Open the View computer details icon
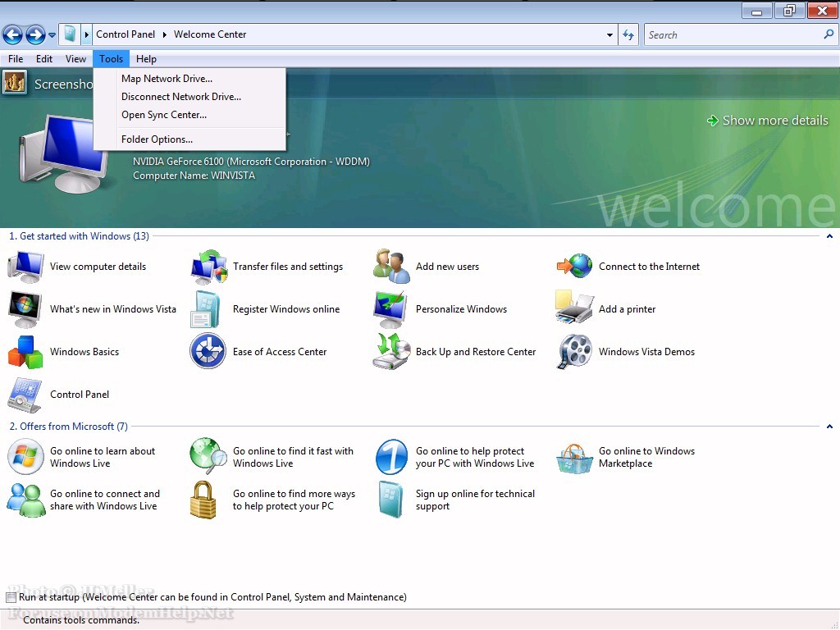Screen dimensions: 840x630 point(25,267)
